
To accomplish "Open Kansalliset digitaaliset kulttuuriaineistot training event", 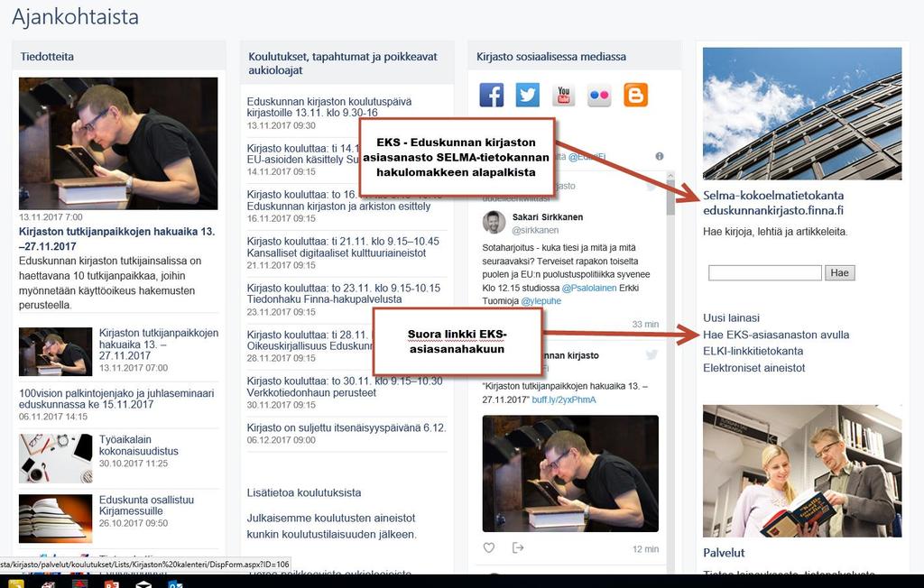I will pyautogui.click(x=343, y=247).
